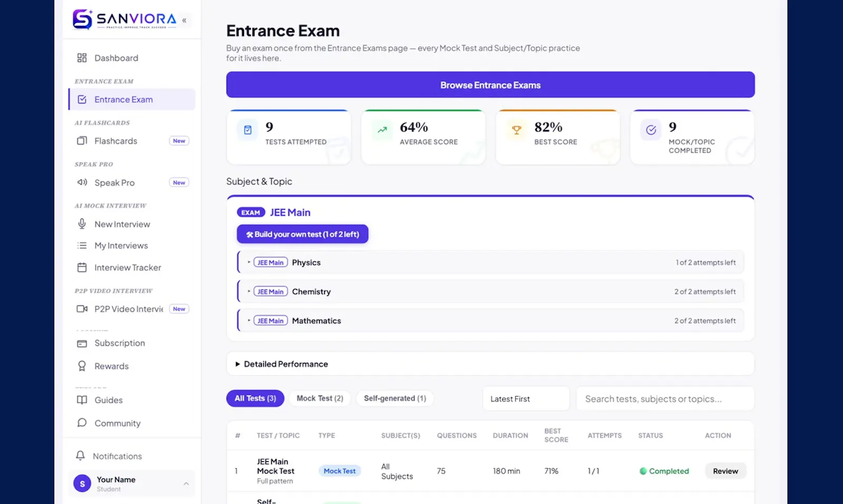Screen dimensions: 843x504
Task: Click the BEST SCORE column header
Action: pos(556,435)
